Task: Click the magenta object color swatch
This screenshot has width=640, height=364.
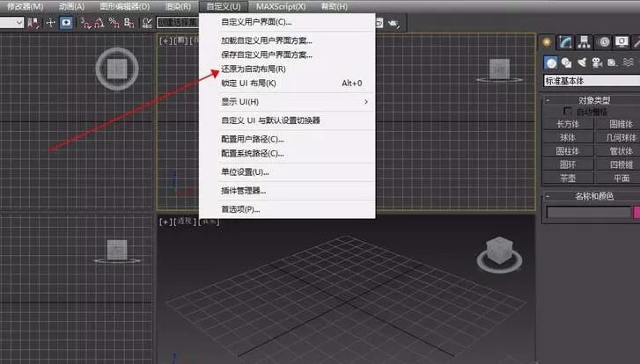Action: pyautogui.click(x=636, y=212)
